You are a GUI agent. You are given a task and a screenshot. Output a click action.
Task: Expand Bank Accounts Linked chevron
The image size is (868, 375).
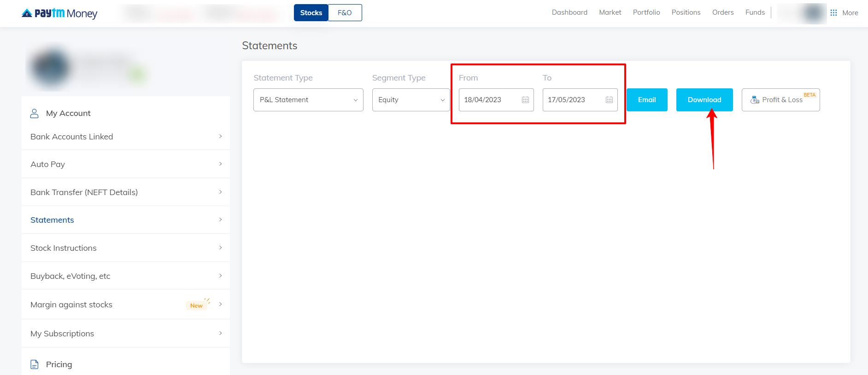tap(220, 136)
